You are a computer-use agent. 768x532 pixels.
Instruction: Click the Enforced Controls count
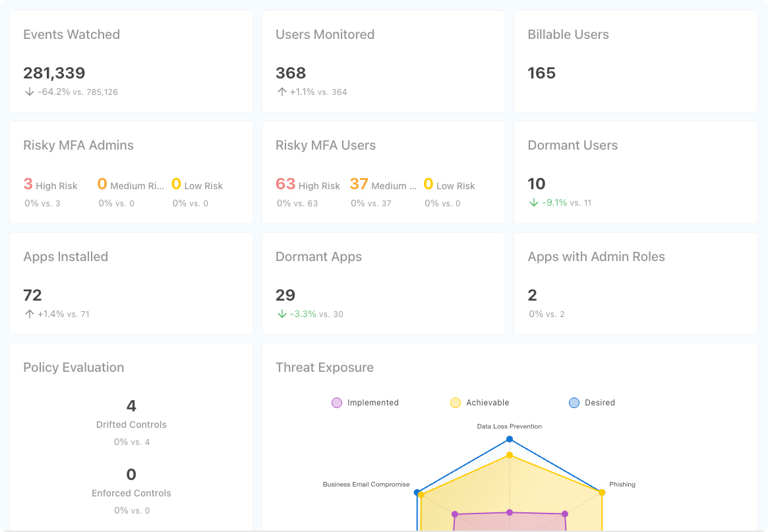coord(131,474)
